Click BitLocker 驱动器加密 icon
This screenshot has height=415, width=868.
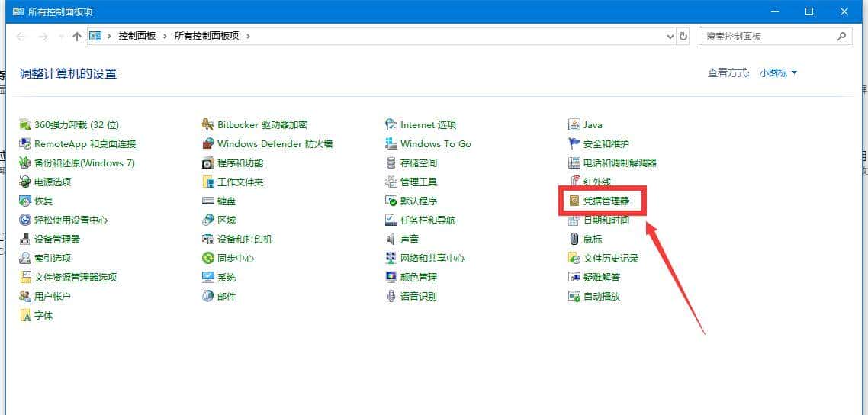(x=208, y=124)
